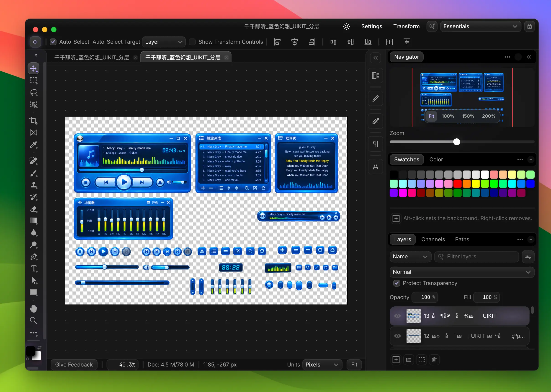Screen dimensions: 551x392
Task: Select the Crop tool
Action: 33,120
